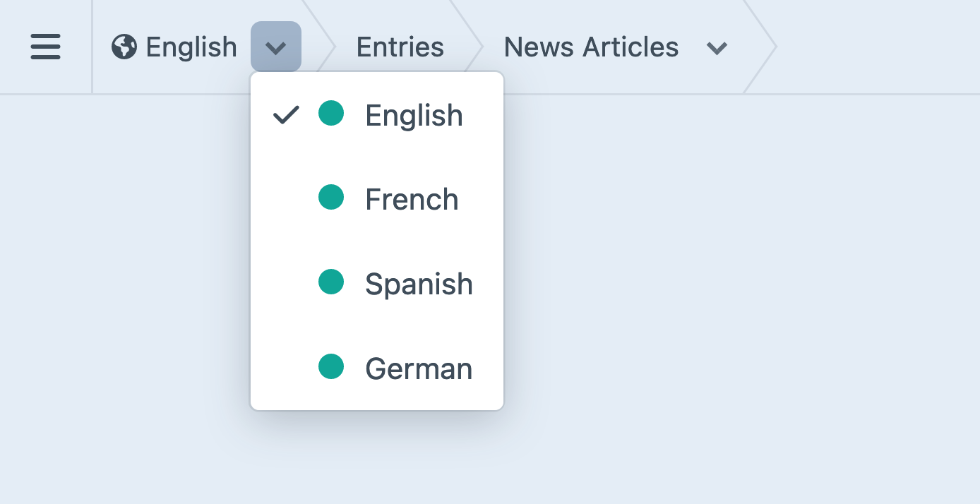Image resolution: width=980 pixels, height=504 pixels.
Task: Go to the Entries breadcrumb
Action: click(400, 47)
